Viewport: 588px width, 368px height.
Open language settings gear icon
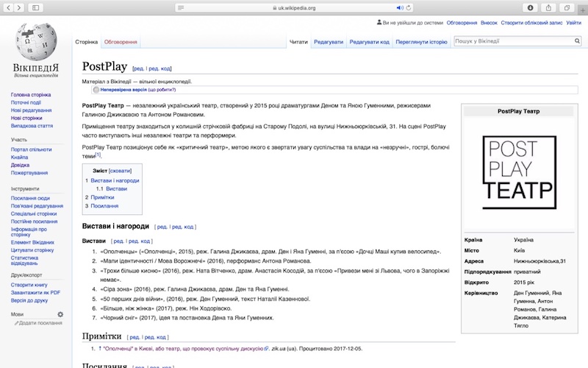tap(60, 314)
